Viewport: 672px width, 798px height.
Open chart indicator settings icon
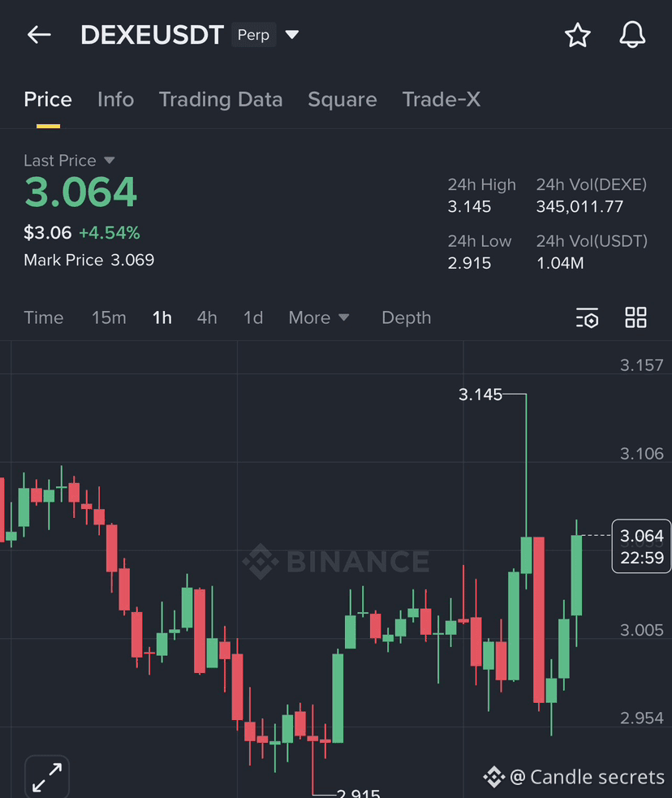[587, 317]
